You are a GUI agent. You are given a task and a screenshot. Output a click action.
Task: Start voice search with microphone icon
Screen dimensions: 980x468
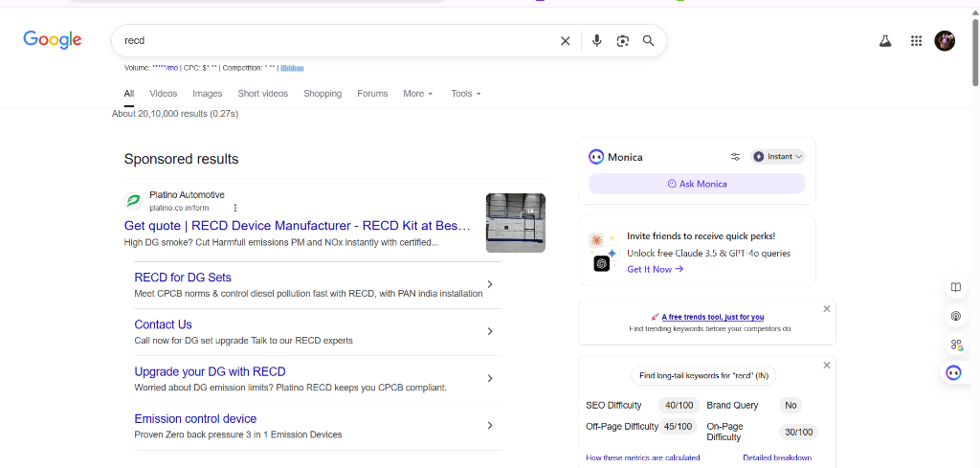point(597,40)
